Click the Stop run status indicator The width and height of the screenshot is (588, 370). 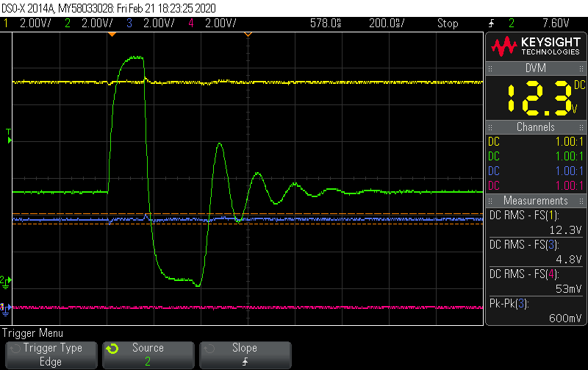[x=448, y=24]
